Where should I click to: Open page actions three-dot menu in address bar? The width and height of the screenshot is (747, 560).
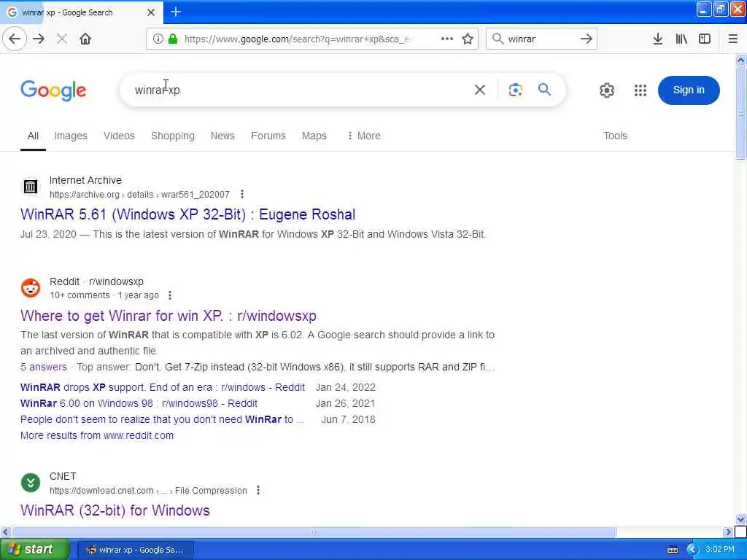447,39
